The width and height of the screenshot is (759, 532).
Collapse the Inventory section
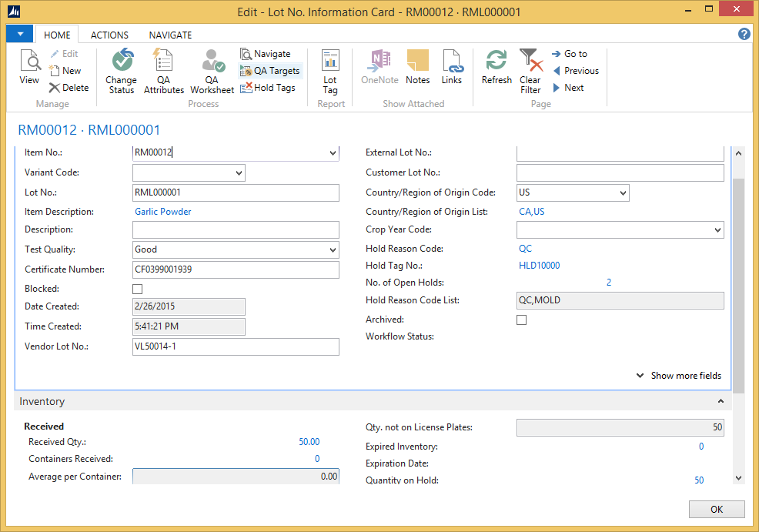(721, 402)
